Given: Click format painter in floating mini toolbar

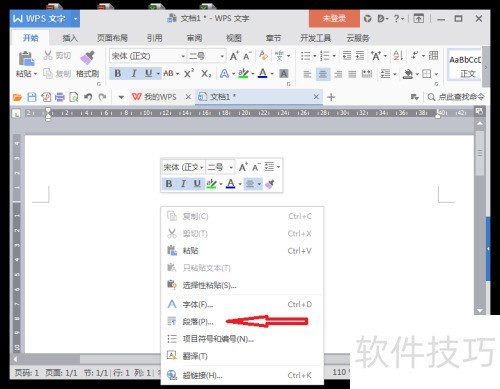Looking at the screenshot, I should 270,184.
